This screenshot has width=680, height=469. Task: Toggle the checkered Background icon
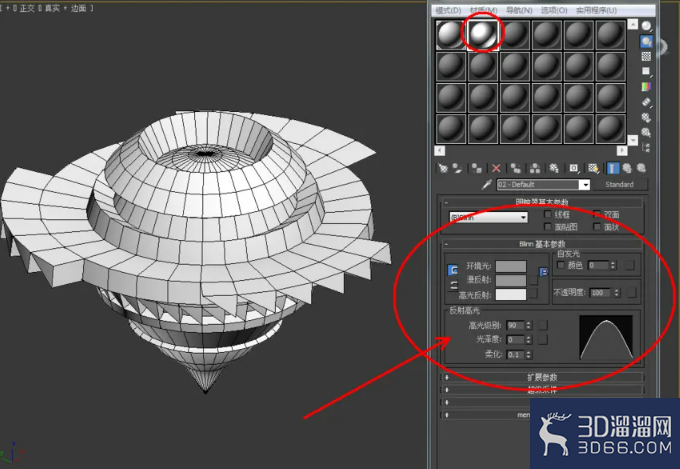pos(646,56)
